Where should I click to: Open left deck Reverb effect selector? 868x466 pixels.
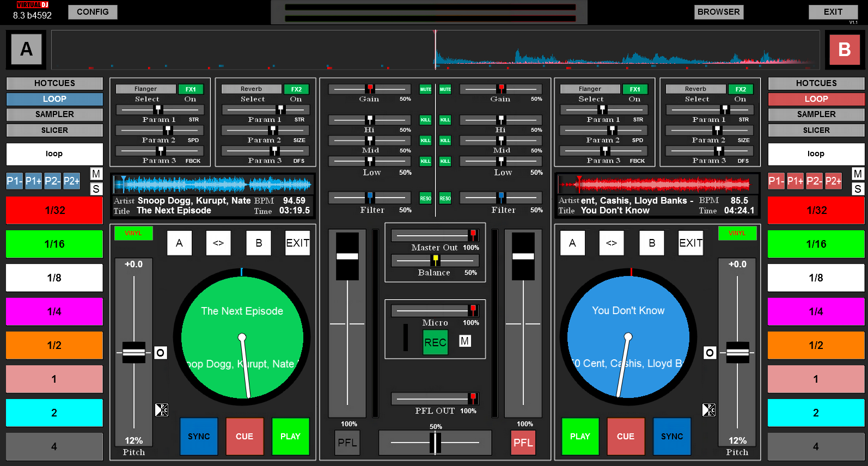(251, 89)
